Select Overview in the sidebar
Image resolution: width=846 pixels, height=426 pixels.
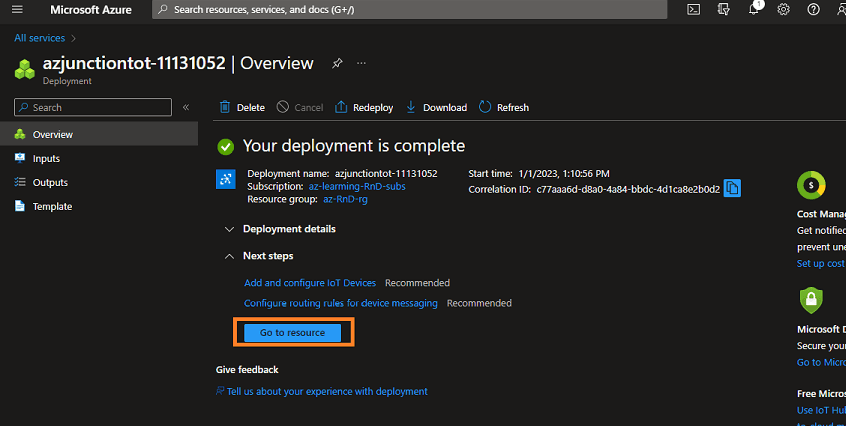coord(99,134)
